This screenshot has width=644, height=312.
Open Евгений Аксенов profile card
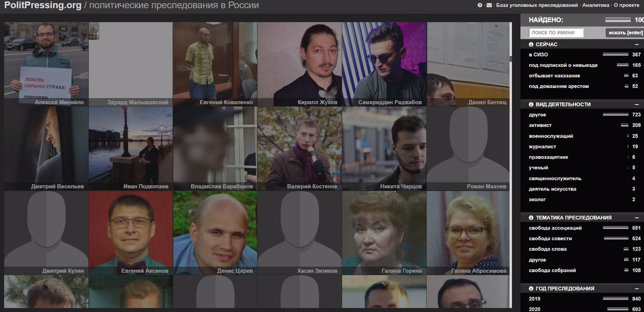tap(131, 233)
